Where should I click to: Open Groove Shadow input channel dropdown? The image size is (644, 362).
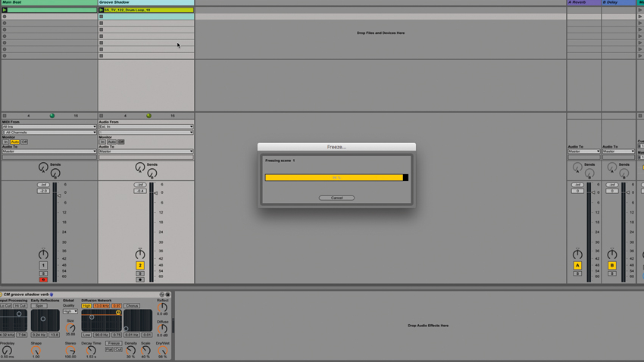click(145, 133)
